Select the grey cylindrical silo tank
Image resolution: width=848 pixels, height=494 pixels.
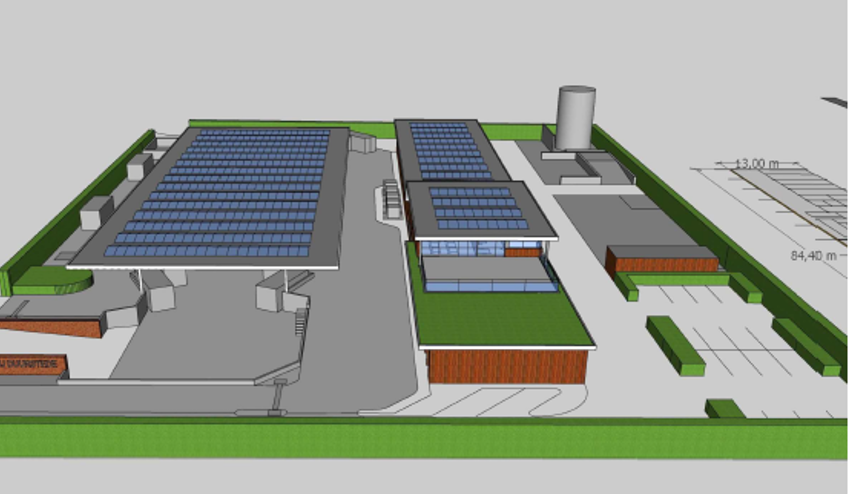(576, 117)
